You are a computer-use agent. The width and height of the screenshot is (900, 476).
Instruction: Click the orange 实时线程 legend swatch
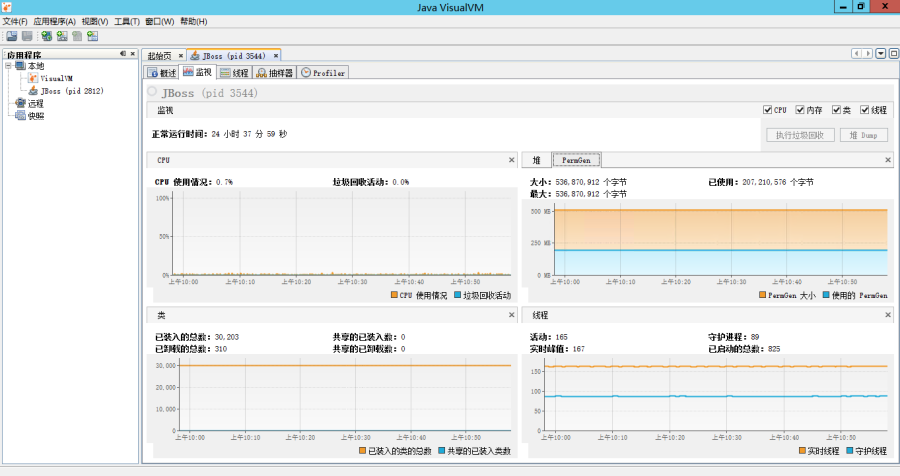(x=802, y=451)
